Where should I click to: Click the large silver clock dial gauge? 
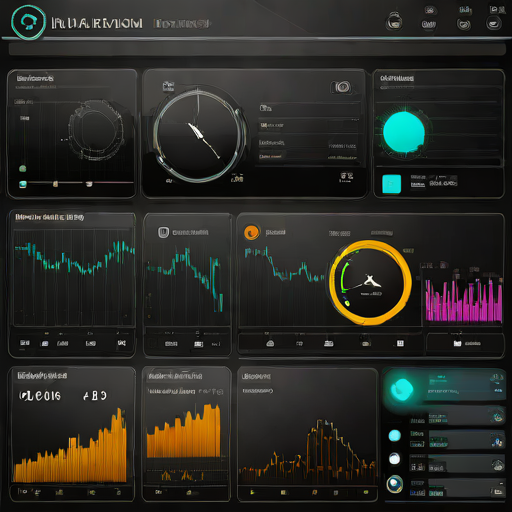199,136
